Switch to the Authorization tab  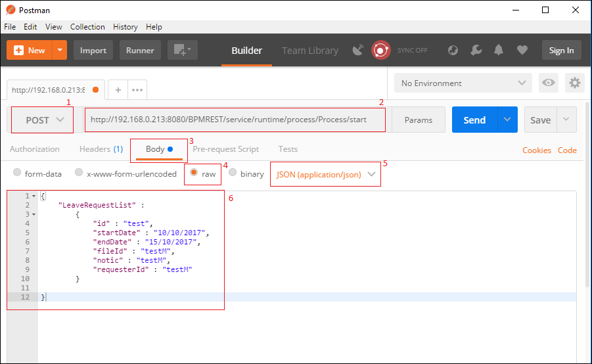point(35,149)
